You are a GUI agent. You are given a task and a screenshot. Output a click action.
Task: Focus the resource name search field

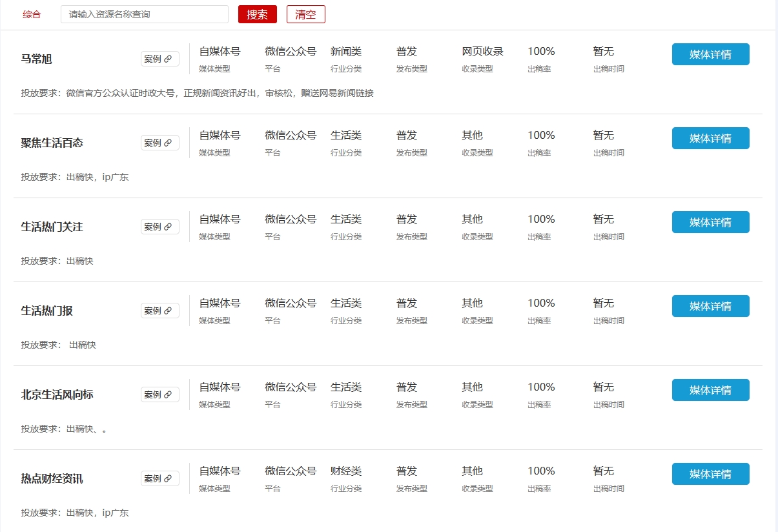tap(144, 14)
